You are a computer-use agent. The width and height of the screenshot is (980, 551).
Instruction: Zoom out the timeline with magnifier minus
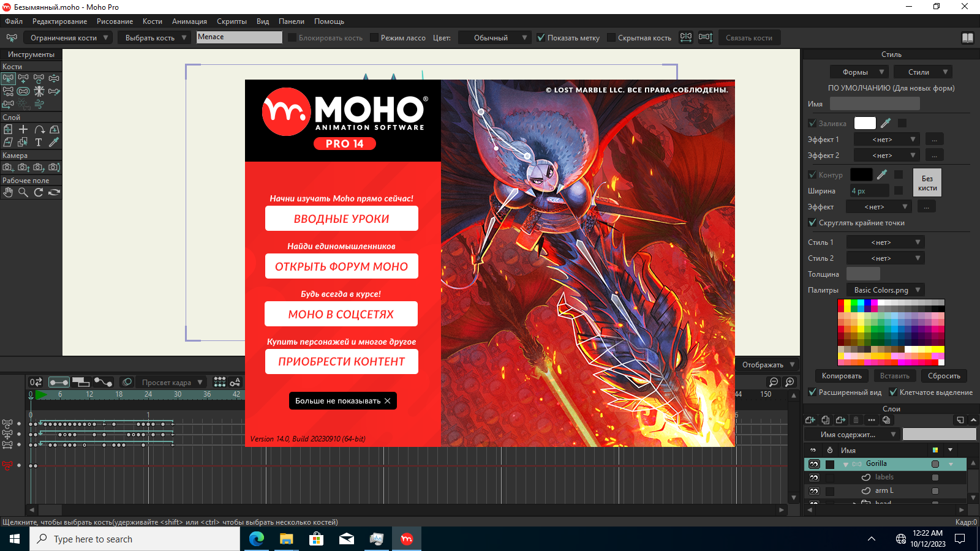pyautogui.click(x=774, y=382)
